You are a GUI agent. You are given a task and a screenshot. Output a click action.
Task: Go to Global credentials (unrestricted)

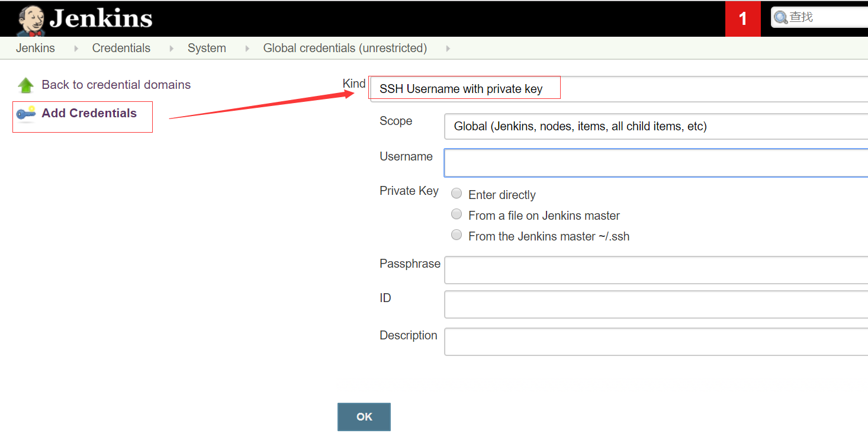(345, 48)
